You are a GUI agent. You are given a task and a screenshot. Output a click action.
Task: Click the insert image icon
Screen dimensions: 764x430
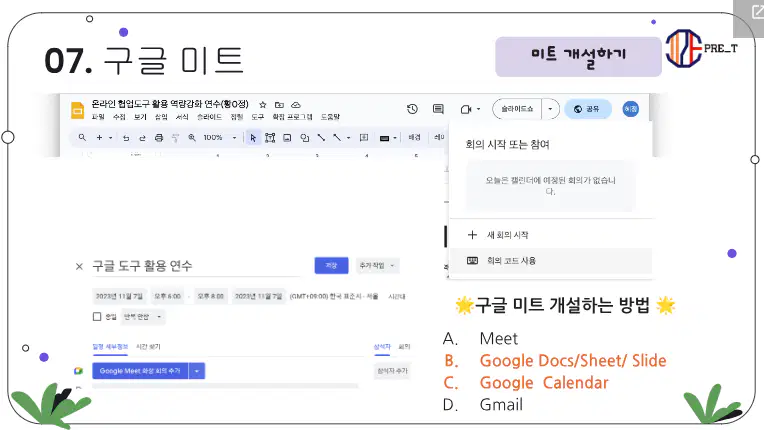coord(287,138)
